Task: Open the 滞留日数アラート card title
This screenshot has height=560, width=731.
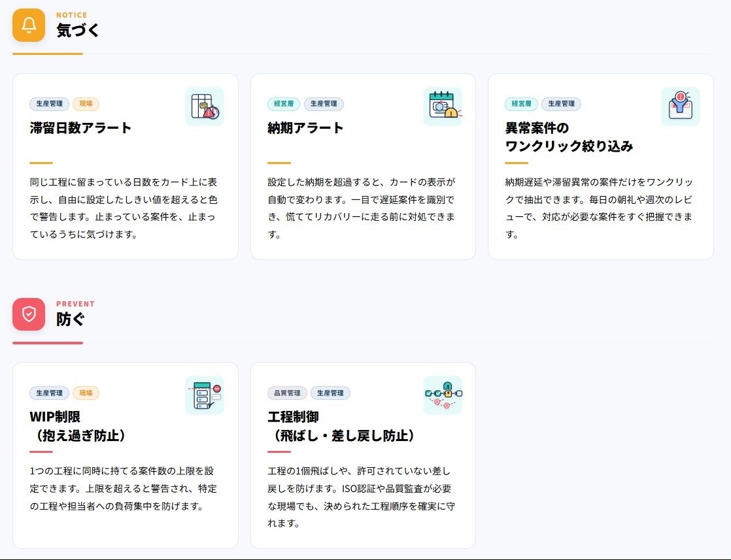Action: [80, 127]
